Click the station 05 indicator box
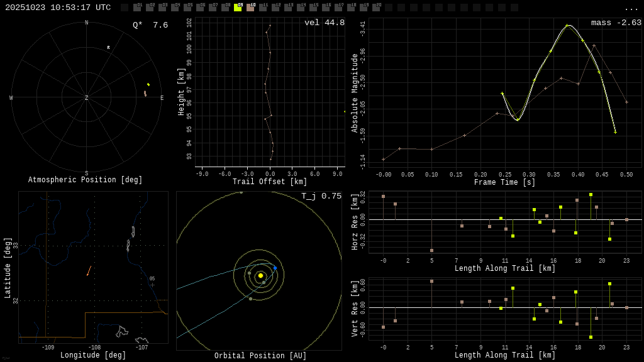Image resolution: width=644 pixels, height=362 pixels. tap(187, 8)
